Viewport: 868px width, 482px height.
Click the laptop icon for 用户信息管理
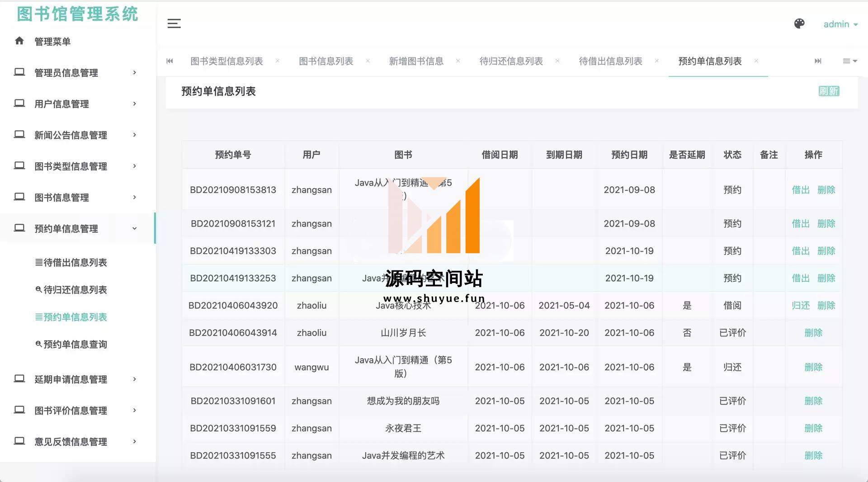pyautogui.click(x=19, y=103)
